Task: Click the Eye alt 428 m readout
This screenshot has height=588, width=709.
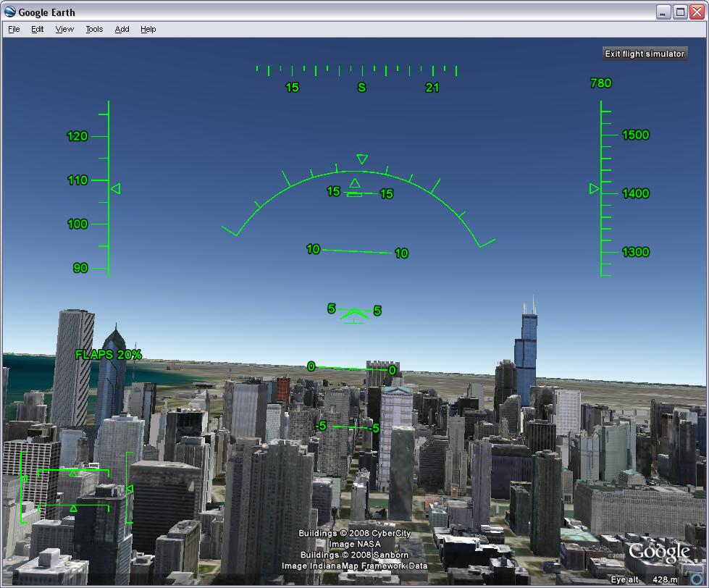Action: click(645, 579)
